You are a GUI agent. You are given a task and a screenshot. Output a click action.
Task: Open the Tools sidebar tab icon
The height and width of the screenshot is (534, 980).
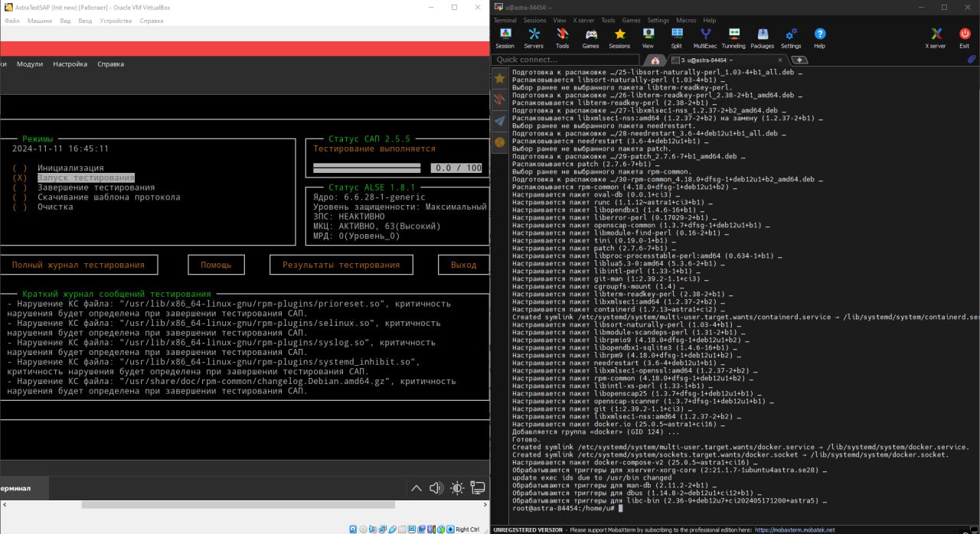click(x=499, y=99)
